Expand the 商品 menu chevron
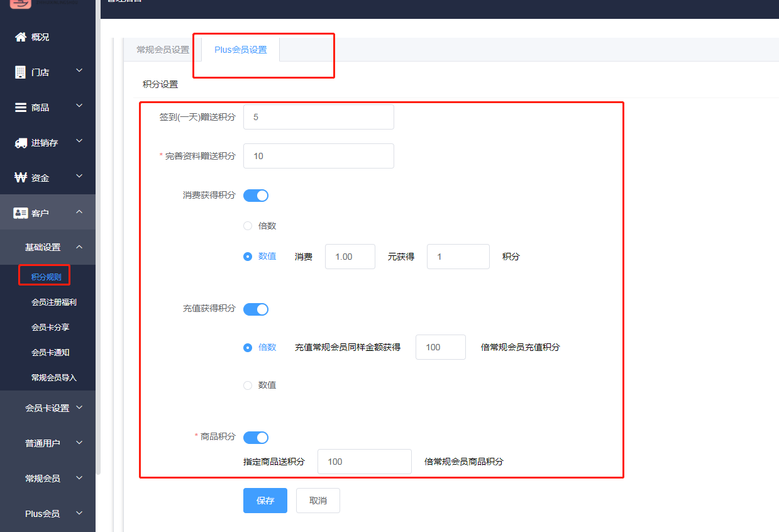Viewport: 779px width, 532px height. click(79, 106)
